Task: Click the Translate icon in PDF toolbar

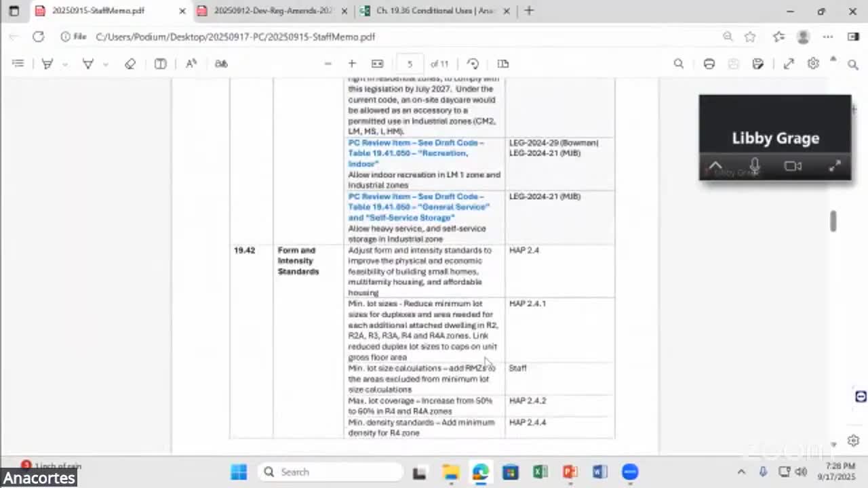Action: coord(221,64)
